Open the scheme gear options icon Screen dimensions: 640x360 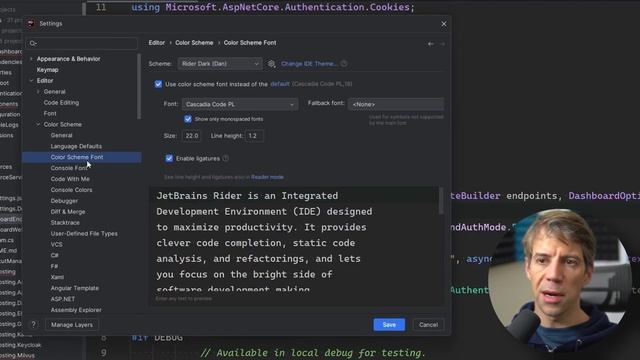[271, 64]
